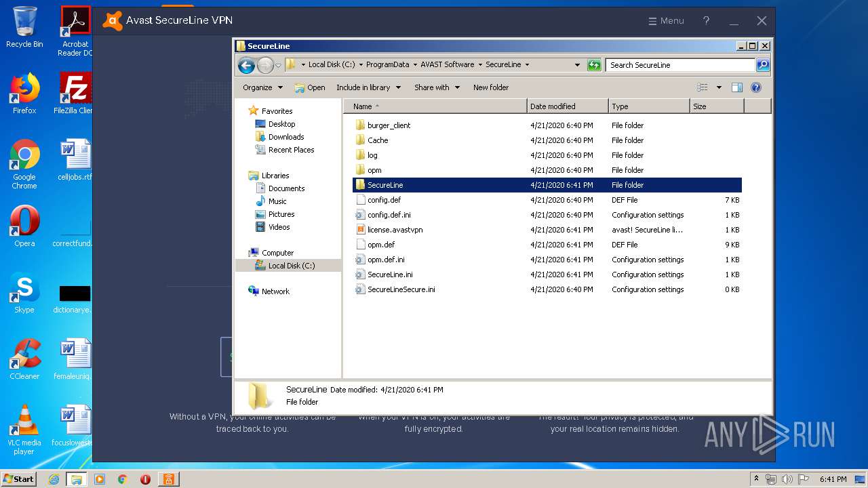
Task: Select Local Disk (C:) in navigation tree
Action: pos(291,266)
